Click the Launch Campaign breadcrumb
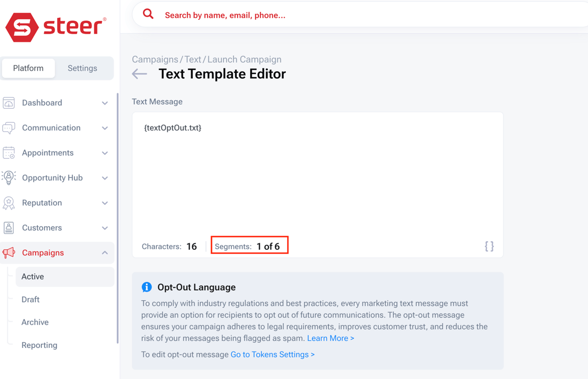The image size is (588, 379). click(x=245, y=60)
